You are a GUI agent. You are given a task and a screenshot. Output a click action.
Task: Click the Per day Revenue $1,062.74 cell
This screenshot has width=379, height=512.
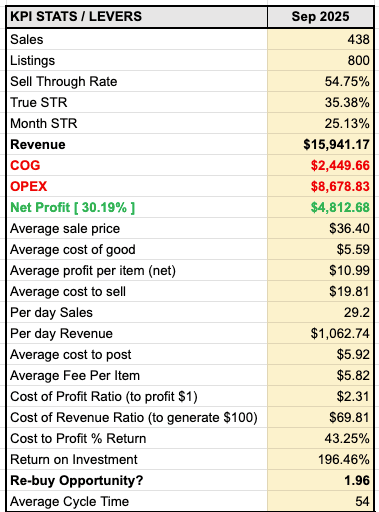[320, 333]
